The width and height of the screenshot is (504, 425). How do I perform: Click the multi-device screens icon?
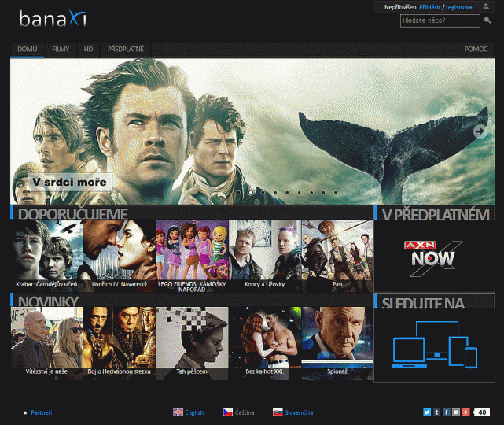click(435, 344)
